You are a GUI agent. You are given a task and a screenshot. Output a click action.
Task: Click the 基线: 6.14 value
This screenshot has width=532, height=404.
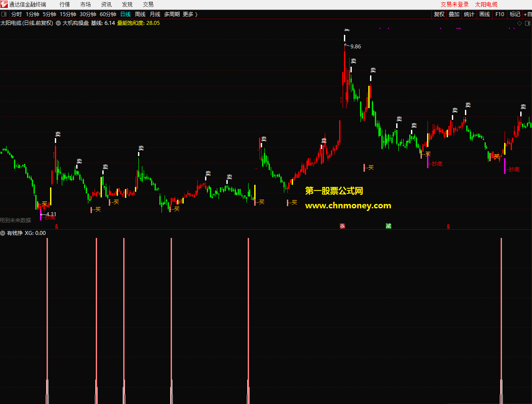point(103,23)
